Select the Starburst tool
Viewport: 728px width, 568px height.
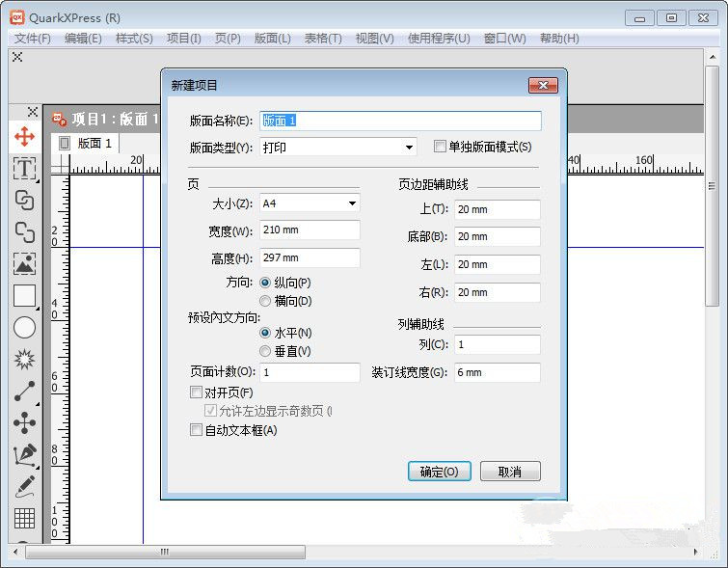click(24, 359)
